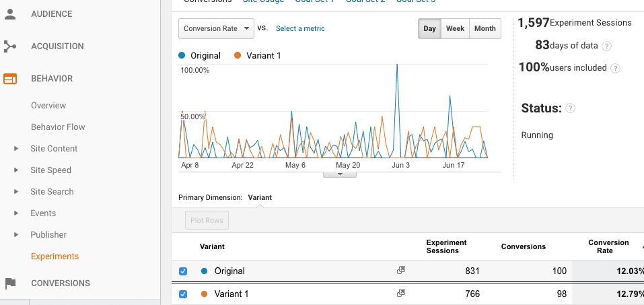
Task: Select the Experiments menu item
Action: pyautogui.click(x=55, y=257)
